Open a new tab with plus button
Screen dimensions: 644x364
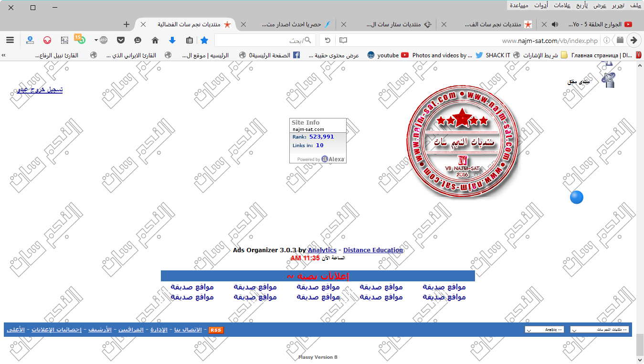127,24
